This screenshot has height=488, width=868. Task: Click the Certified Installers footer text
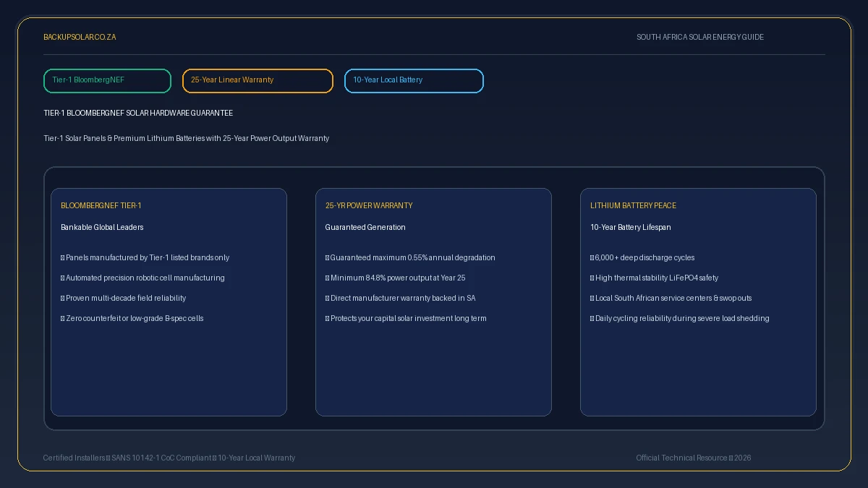169,458
